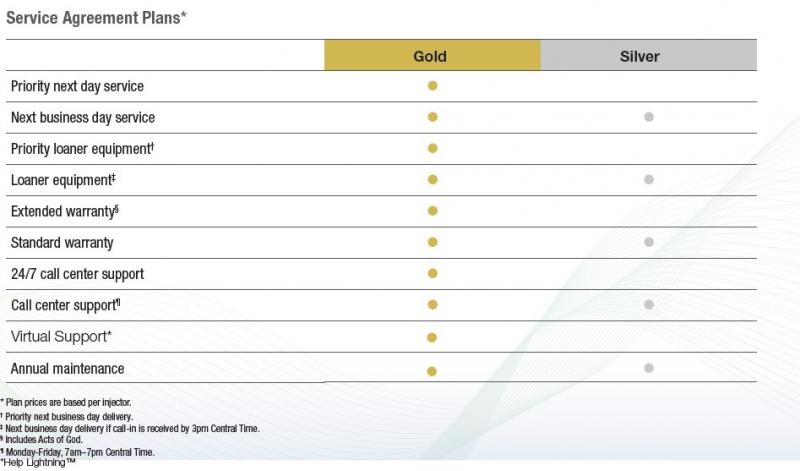This screenshot has width=800, height=471.
Task: Click the Service Agreement Plans heading
Action: pyautogui.click(x=97, y=19)
